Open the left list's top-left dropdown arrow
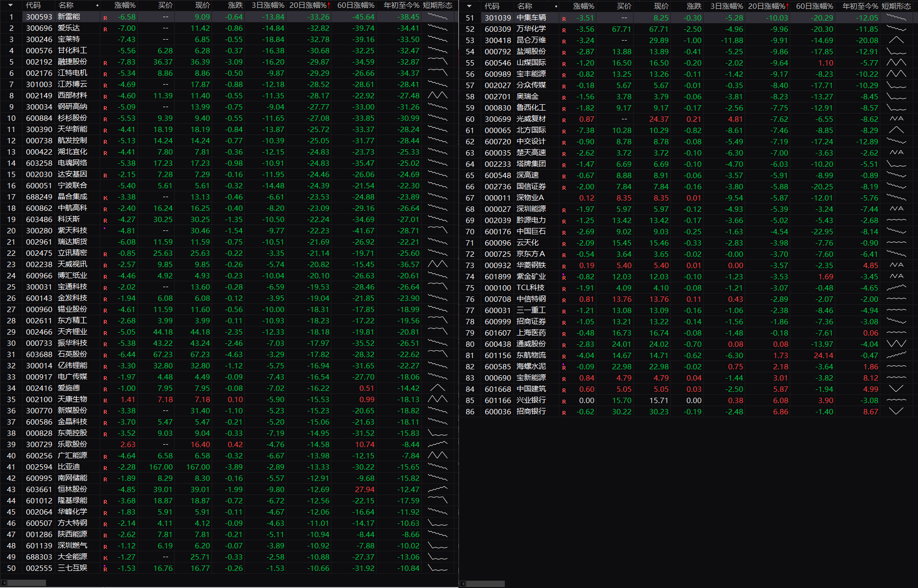This screenshot has height=588, width=918. pos(11,5)
